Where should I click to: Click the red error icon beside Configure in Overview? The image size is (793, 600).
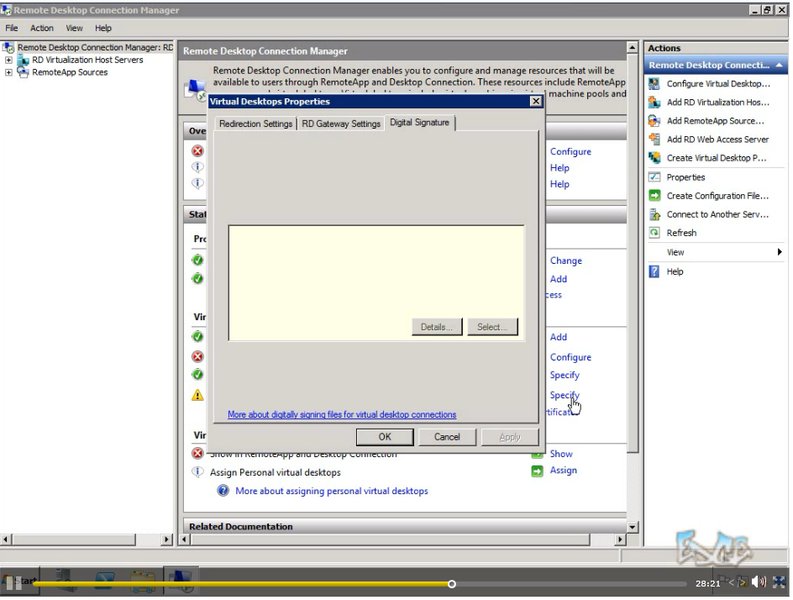(x=198, y=151)
